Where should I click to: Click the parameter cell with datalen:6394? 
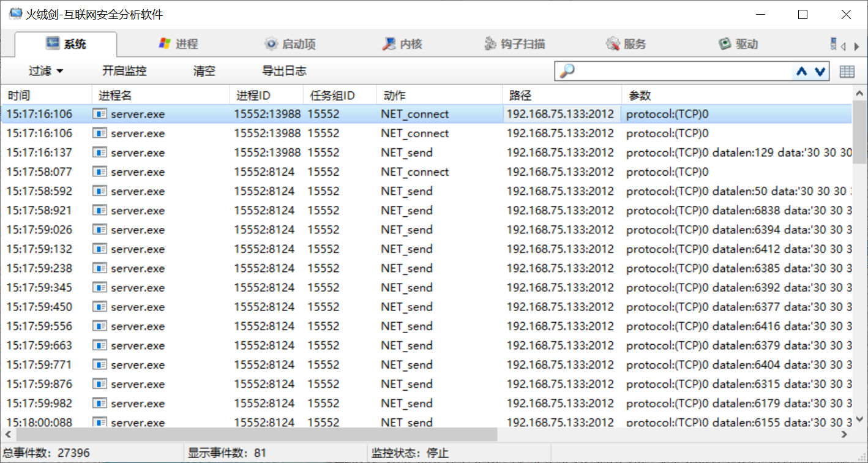click(739, 230)
